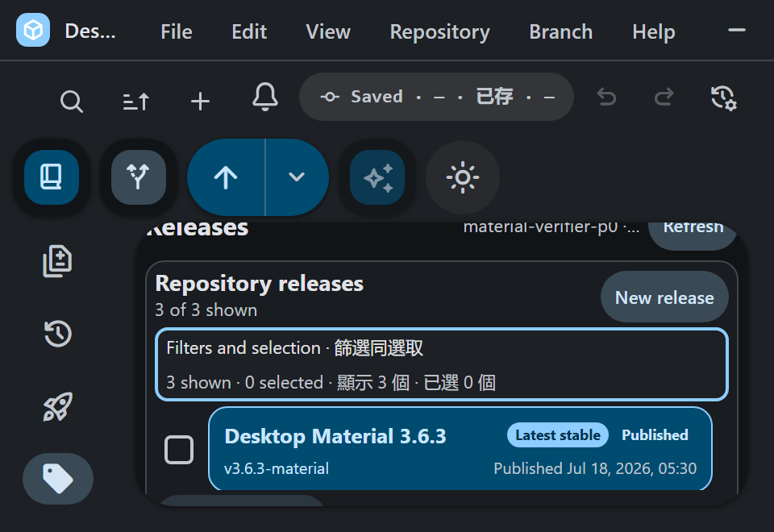Click the sort ascending list icon
The height and width of the screenshot is (532, 774).
[x=135, y=102]
